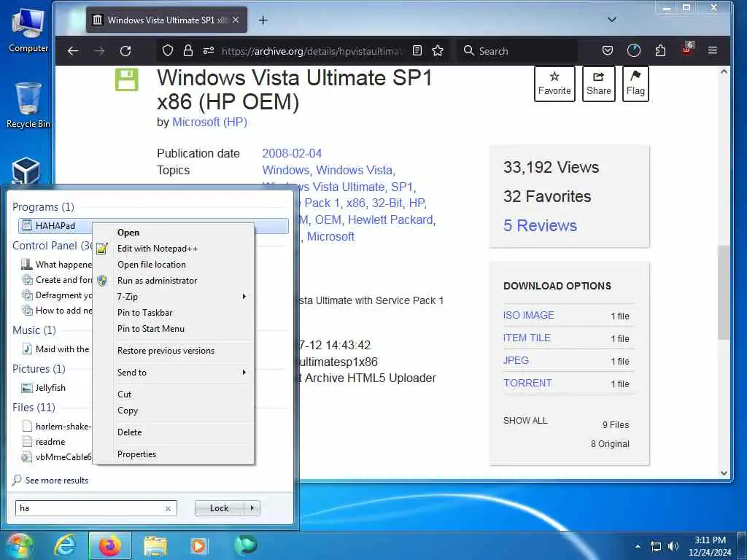This screenshot has height=560, width=747.
Task: Click the volume speaker tray icon
Action: coord(673,546)
